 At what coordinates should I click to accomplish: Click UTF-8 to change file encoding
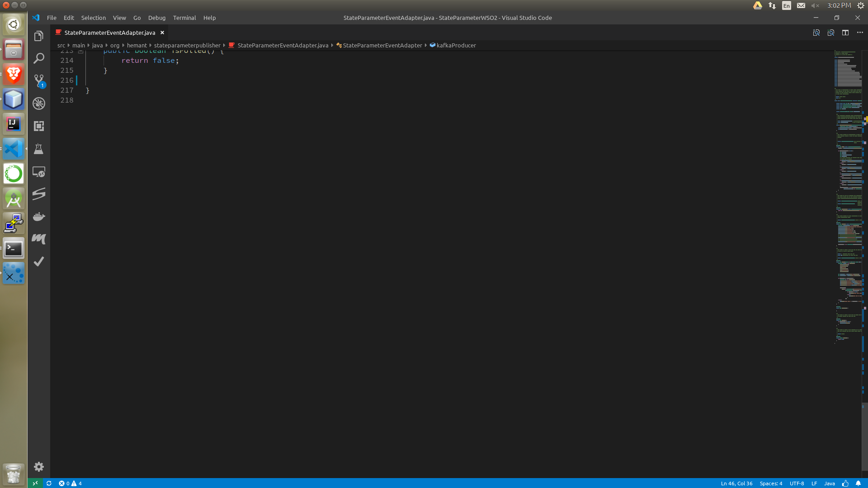797,483
